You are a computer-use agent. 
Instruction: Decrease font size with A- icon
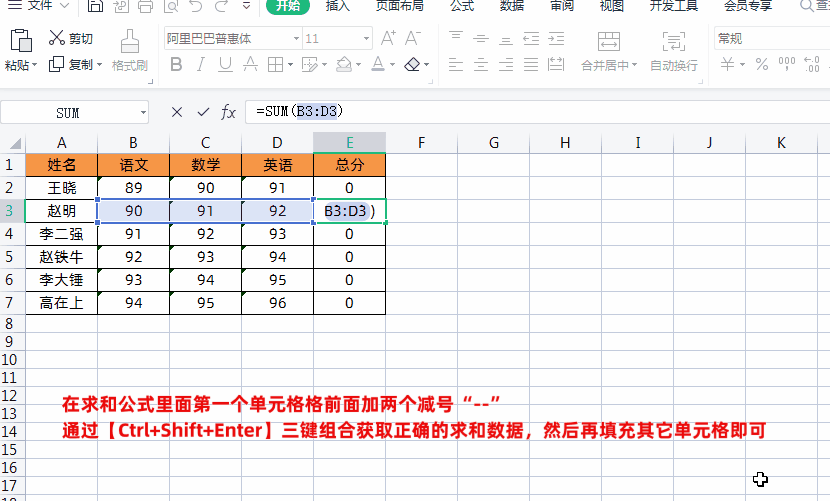[x=412, y=38]
